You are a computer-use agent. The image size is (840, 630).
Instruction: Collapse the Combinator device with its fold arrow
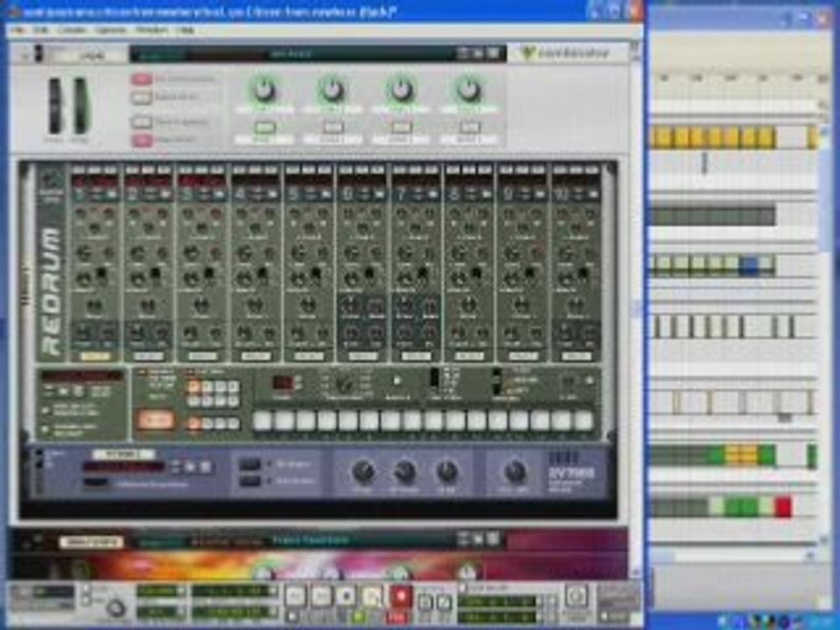point(24,55)
